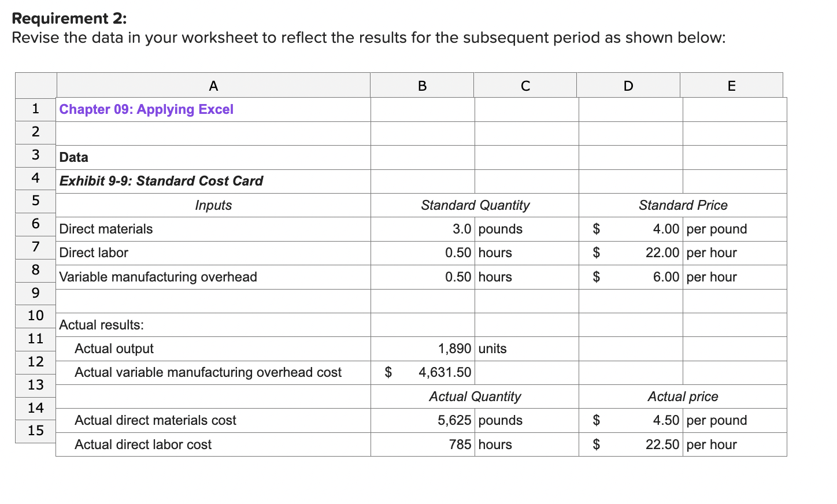This screenshot has width=837, height=504.
Task: Select column header E
Action: pyautogui.click(x=732, y=85)
